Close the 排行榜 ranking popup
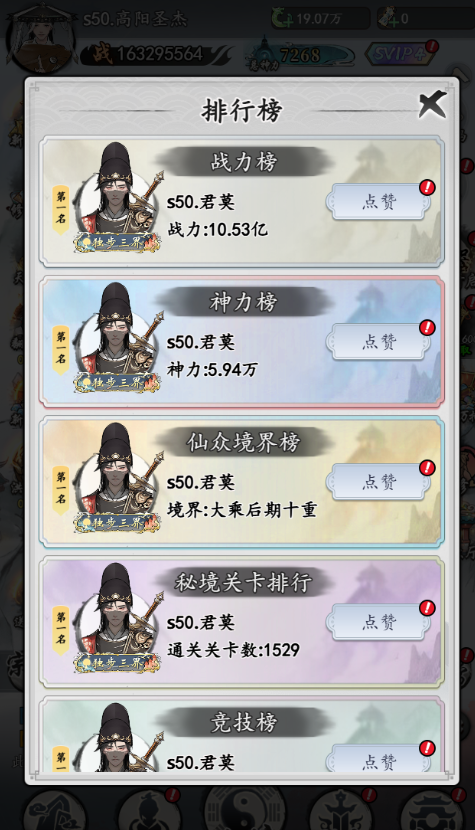 [x=432, y=104]
